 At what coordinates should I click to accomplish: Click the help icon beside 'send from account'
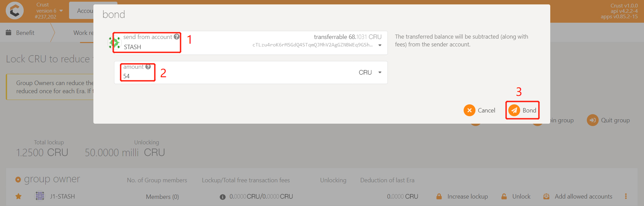[x=177, y=37]
